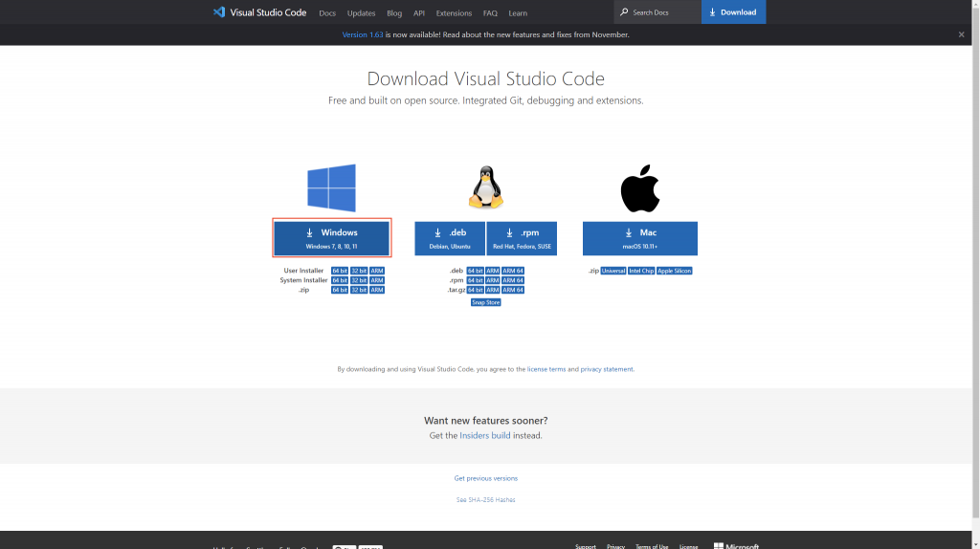Screen dimensions: 980x549
Task: Choose the Mac Apple Silicon .zip
Action: coord(675,271)
